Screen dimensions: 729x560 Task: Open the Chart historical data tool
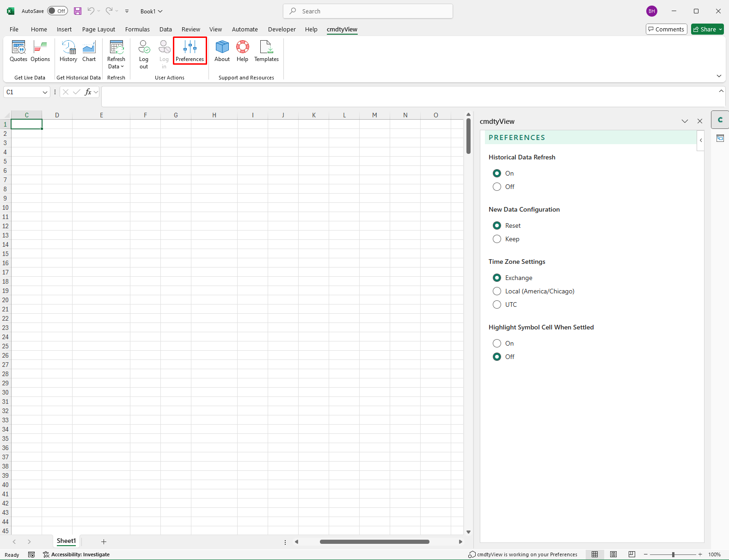pos(89,51)
